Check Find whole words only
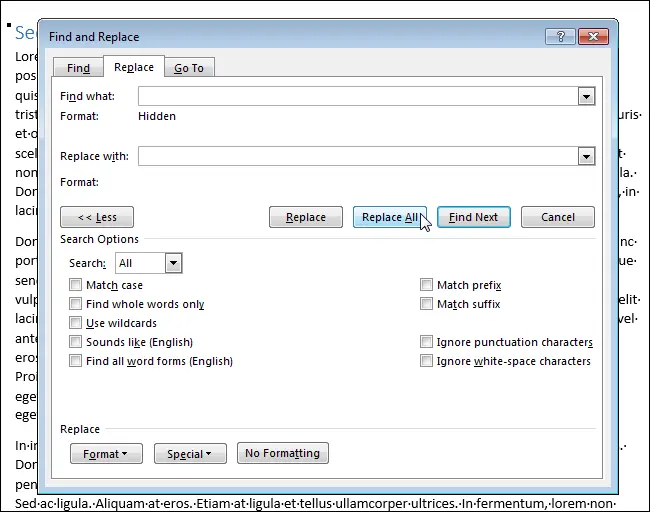The image size is (650, 512). (x=75, y=304)
